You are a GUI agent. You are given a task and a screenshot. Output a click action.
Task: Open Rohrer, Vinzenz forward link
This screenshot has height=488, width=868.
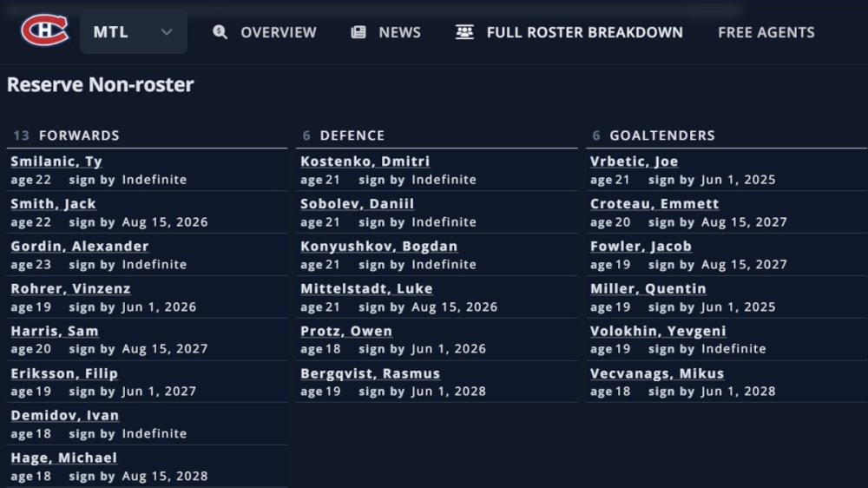[x=71, y=288]
